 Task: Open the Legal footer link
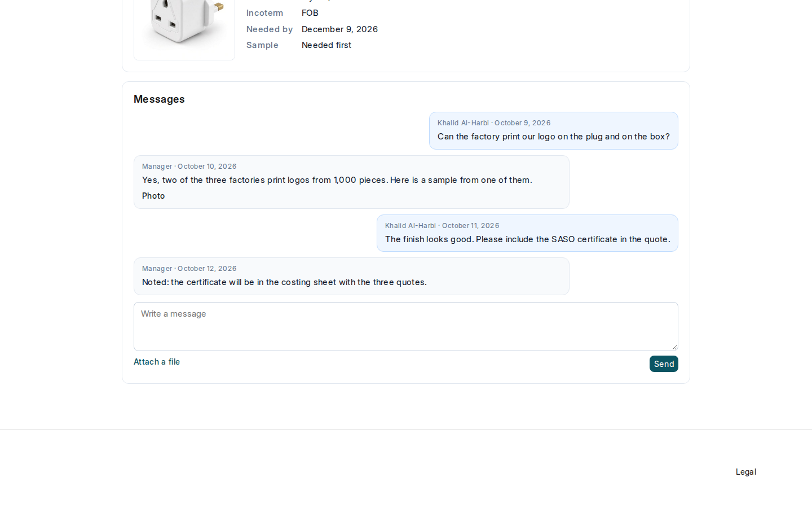(746, 472)
